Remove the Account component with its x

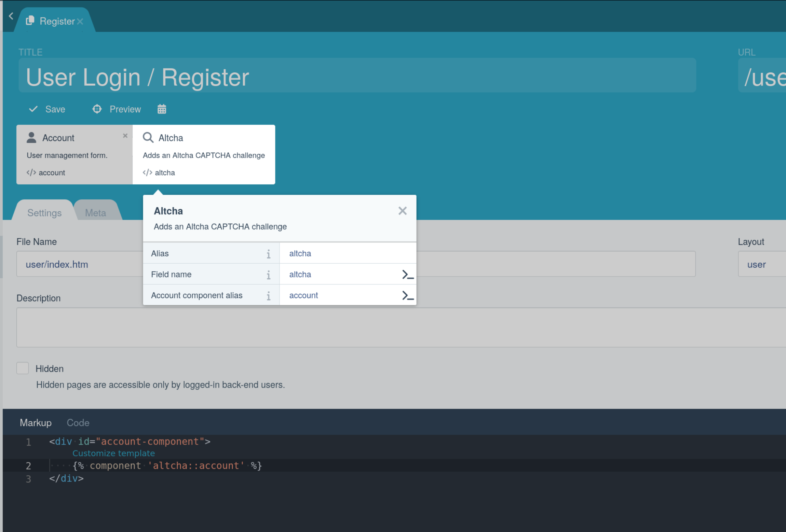click(x=125, y=136)
